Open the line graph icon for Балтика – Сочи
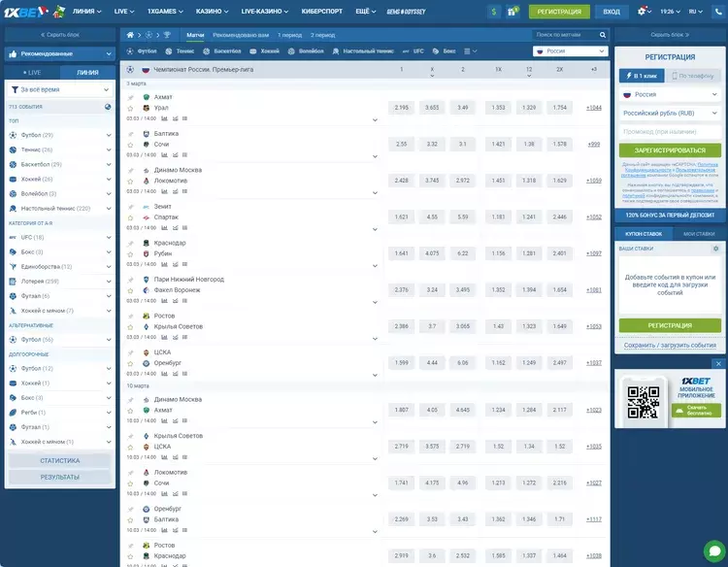The image size is (728, 567). (175, 155)
